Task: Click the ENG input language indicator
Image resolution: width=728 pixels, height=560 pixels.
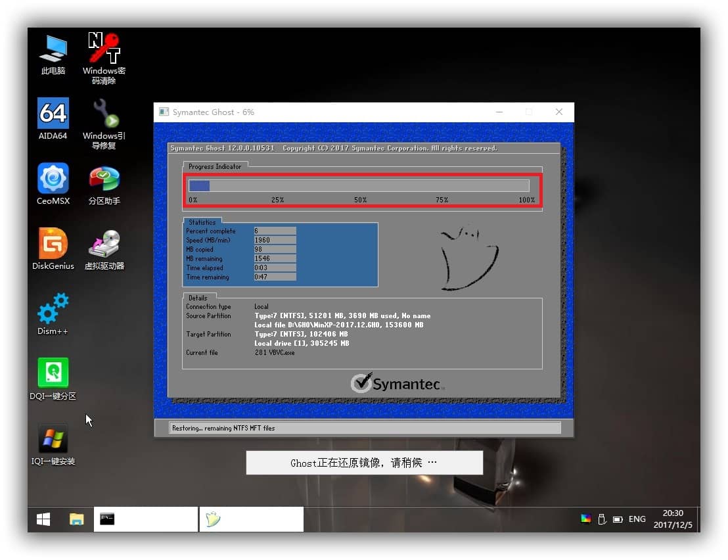Action: [x=637, y=519]
